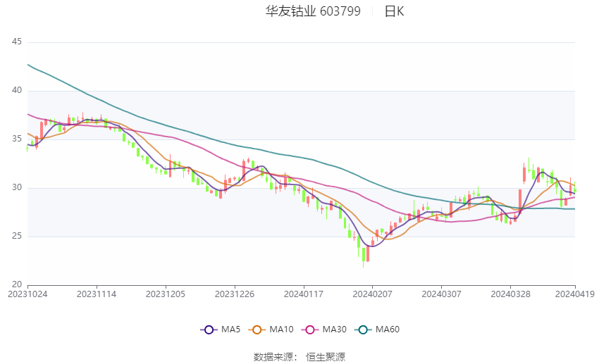Click the y-axis value 40
This screenshot has height=364, width=599.
tap(17, 90)
